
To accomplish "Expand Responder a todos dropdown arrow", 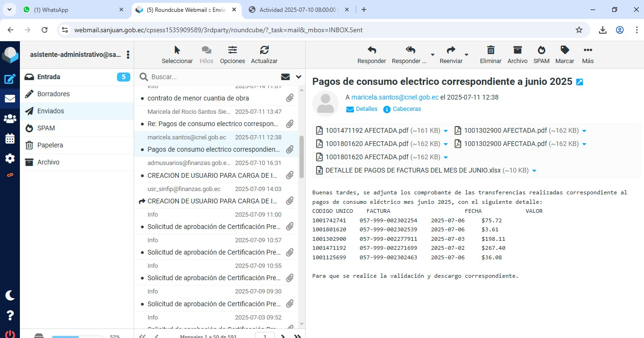I will click(x=432, y=55).
